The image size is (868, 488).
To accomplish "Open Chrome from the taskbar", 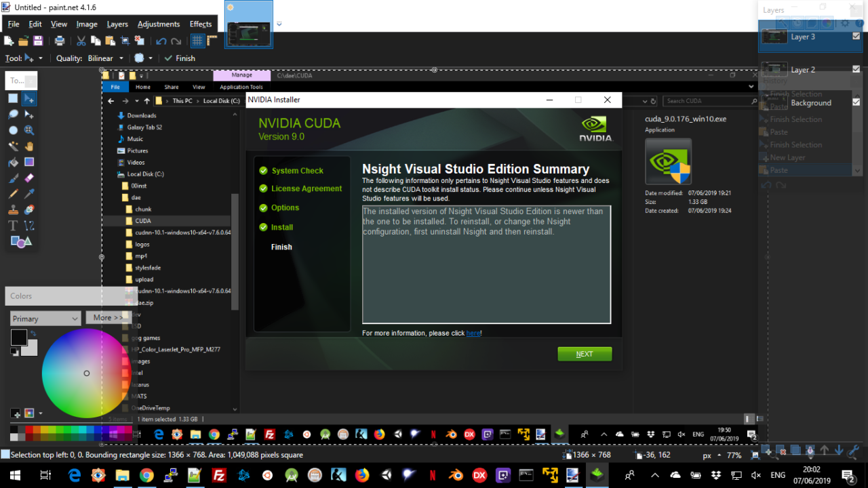I will (x=146, y=475).
